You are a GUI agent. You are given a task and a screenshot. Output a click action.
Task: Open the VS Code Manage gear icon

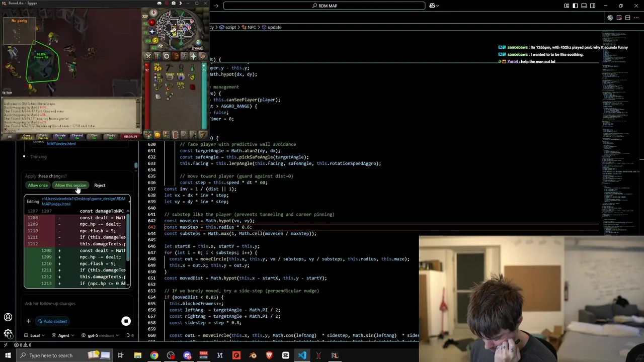8,333
